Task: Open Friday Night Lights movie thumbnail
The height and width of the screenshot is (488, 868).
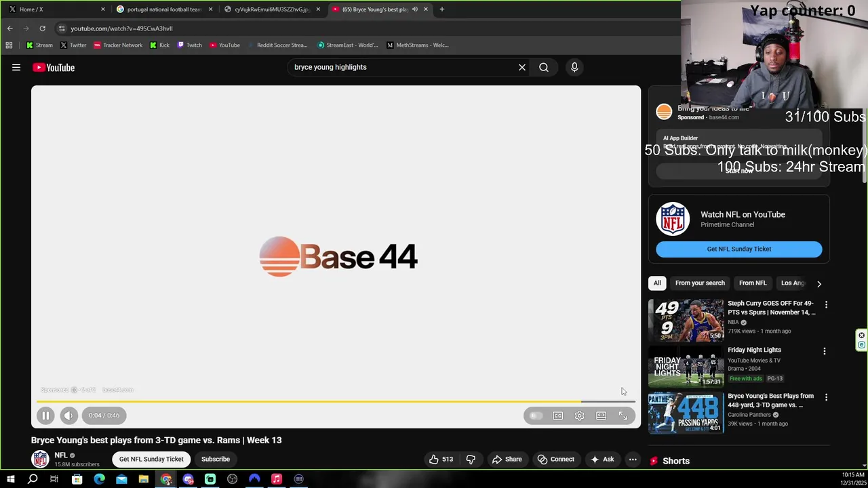Action: pos(686,367)
